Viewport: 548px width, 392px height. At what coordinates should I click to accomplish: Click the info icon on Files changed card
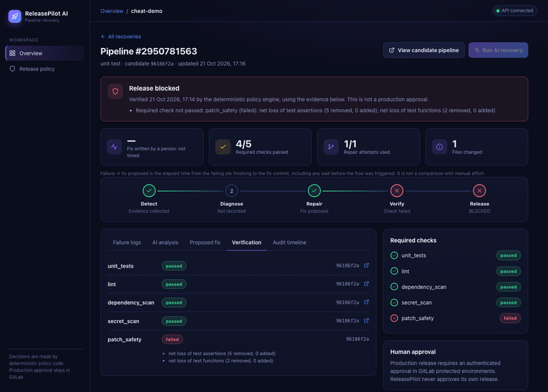[x=439, y=147]
